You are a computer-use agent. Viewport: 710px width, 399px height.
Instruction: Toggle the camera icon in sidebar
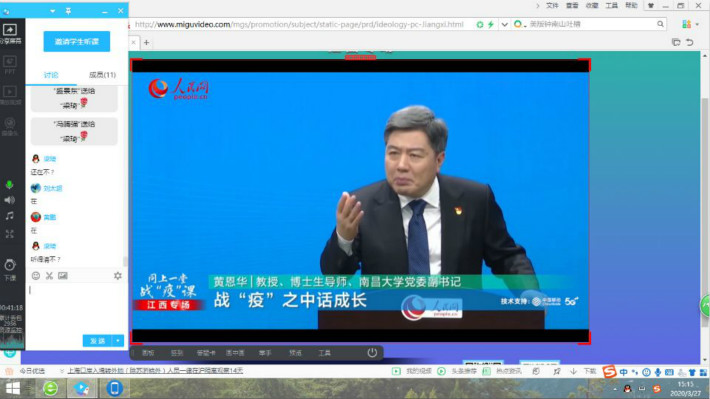[10, 123]
